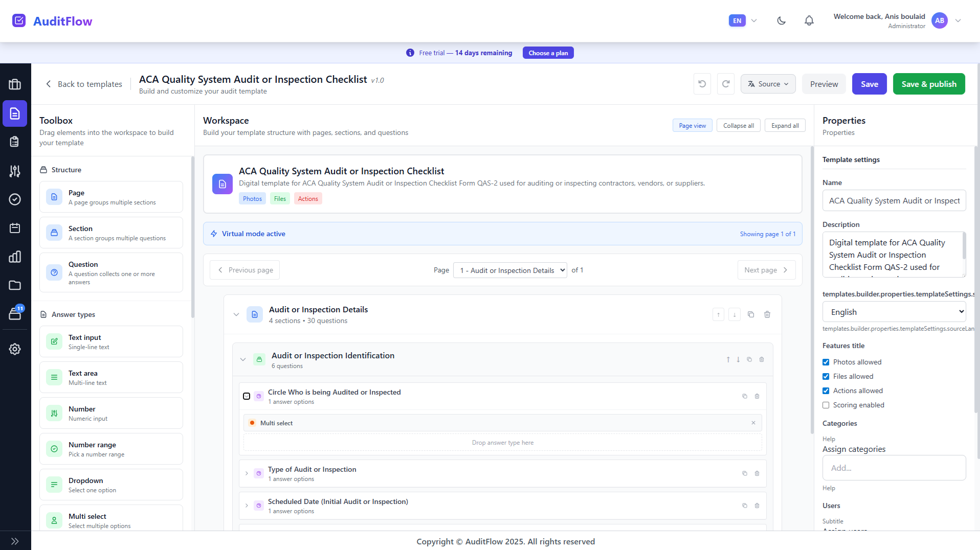
Task: Open user account menu chevron
Action: [958, 21]
